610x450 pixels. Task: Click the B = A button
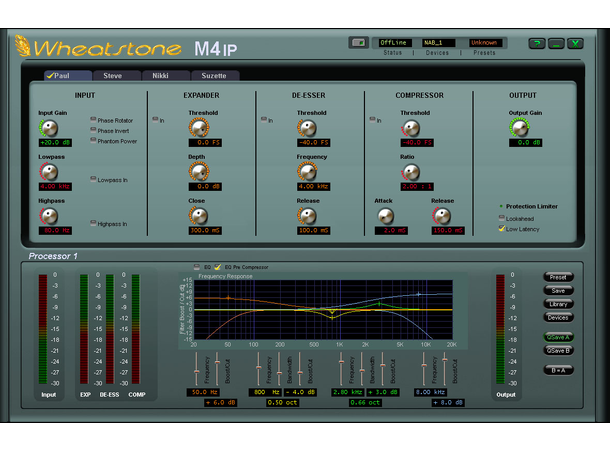[x=558, y=370]
